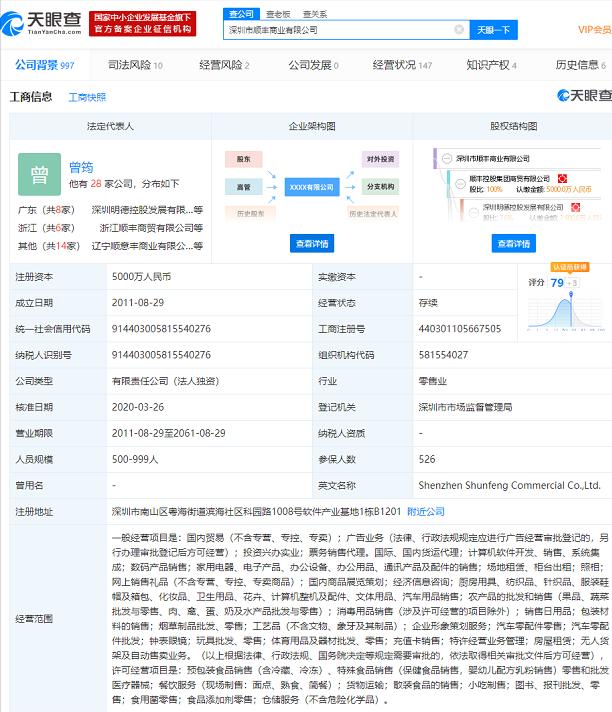Open the VIP会员 link
This screenshot has width=612, height=712.
[594, 30]
